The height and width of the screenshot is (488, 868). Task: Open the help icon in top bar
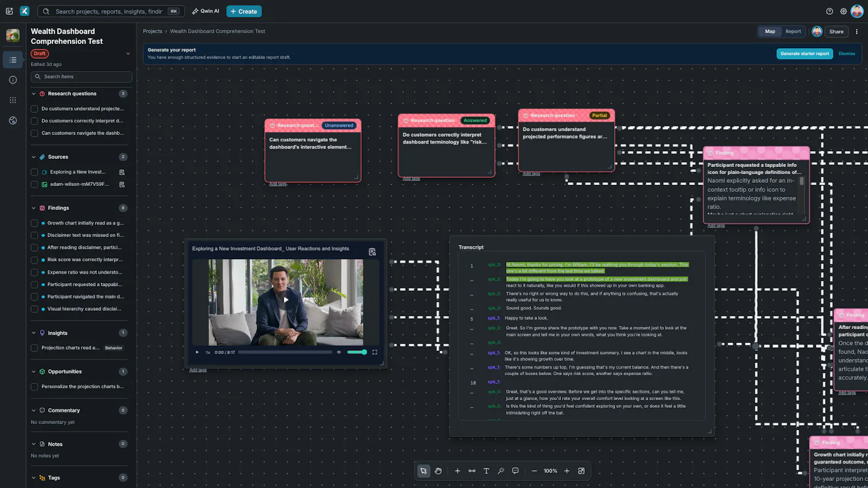coord(829,11)
